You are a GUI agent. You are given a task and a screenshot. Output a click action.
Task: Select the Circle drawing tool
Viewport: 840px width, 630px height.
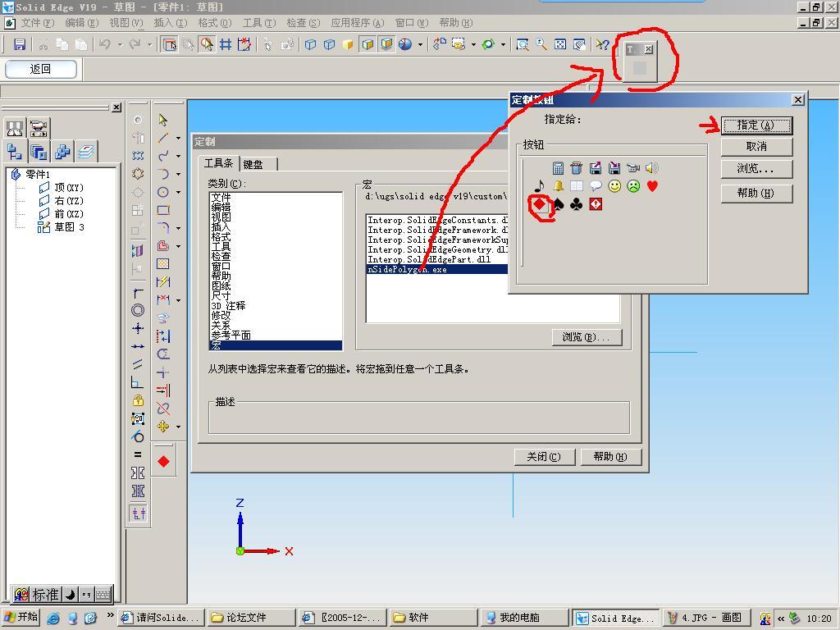[163, 192]
